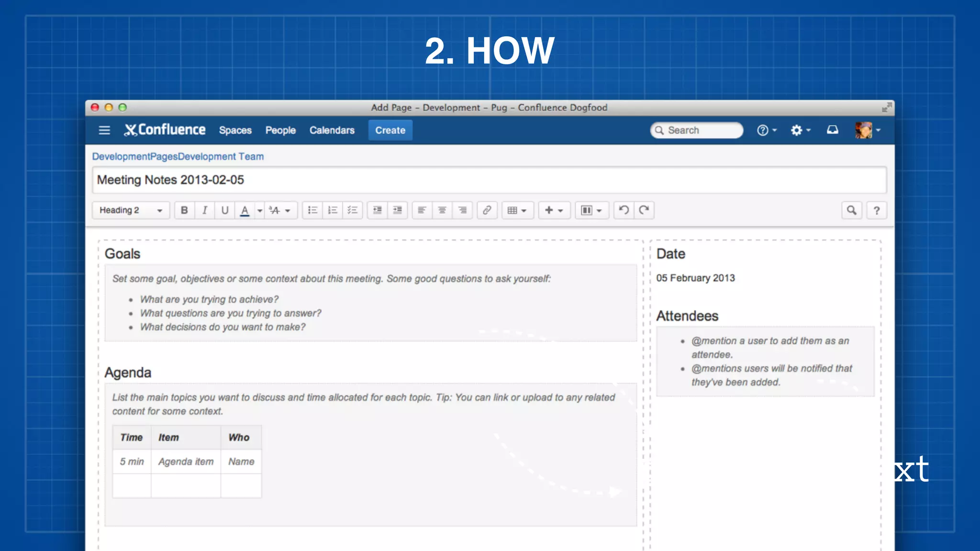Center align the text
The image size is (980, 551).
click(x=442, y=210)
